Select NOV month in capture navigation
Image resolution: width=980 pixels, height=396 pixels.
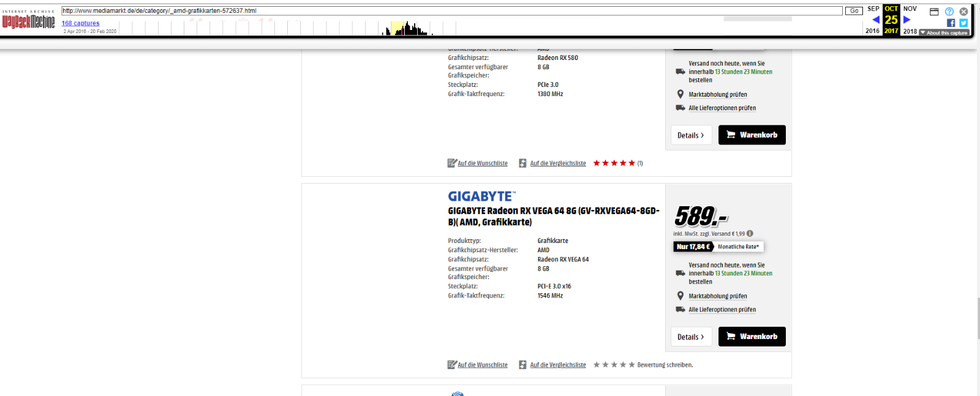coord(910,9)
